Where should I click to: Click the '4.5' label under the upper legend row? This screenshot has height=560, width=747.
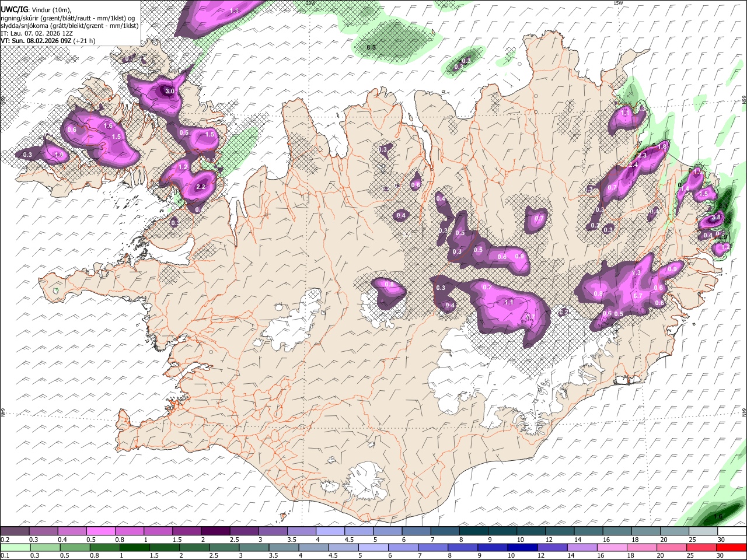click(349, 540)
